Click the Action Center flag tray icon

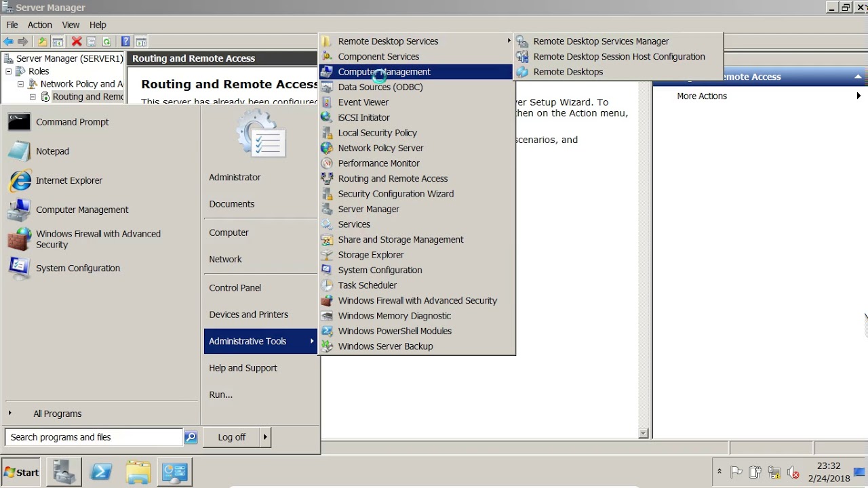(737, 472)
